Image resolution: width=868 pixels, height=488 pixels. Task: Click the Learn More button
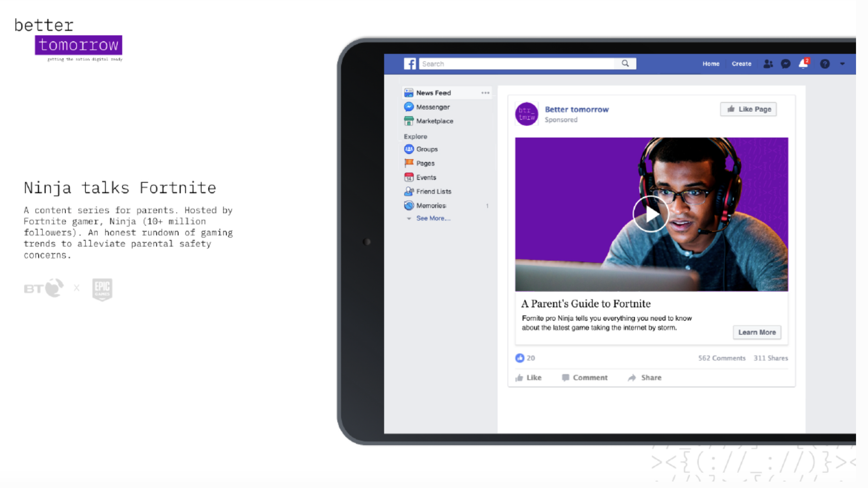[x=757, y=332]
